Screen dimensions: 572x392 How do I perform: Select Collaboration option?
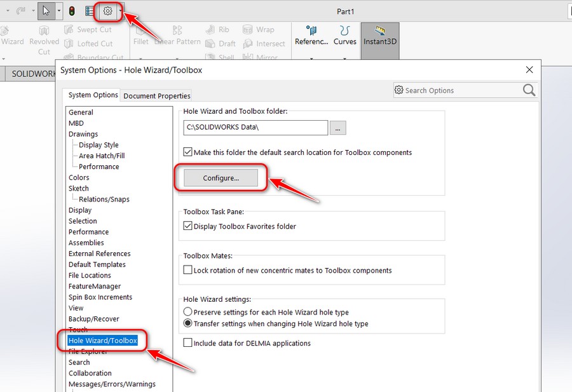[x=90, y=374]
